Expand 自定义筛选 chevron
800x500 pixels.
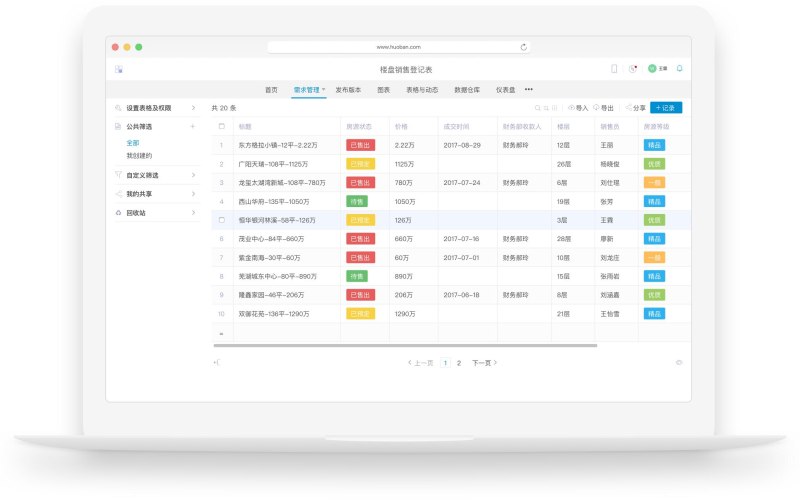coord(193,175)
